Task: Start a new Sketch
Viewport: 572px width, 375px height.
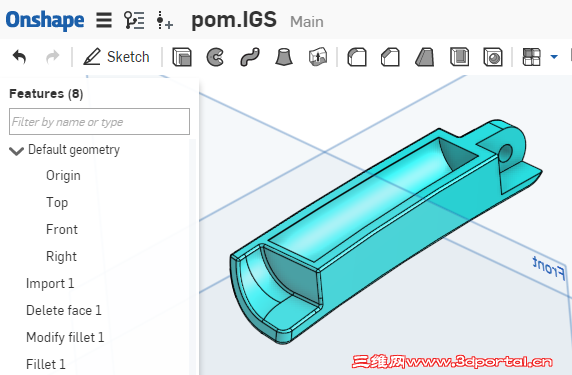Action: point(116,57)
